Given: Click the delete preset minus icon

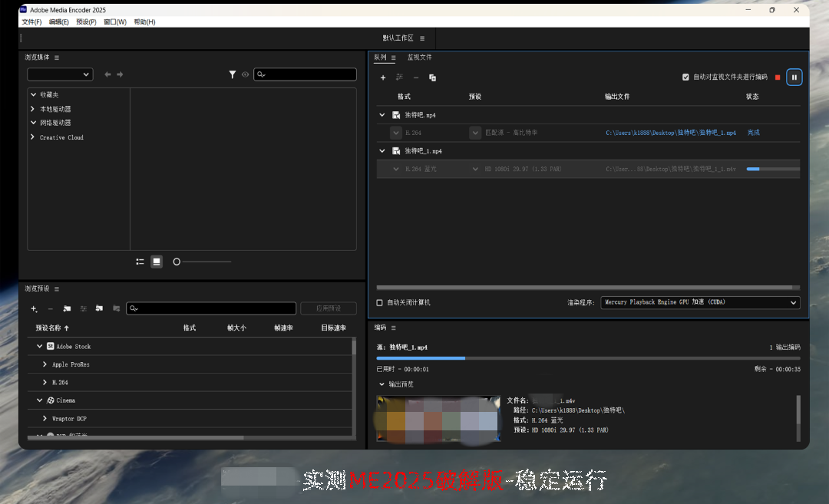Looking at the screenshot, I should [x=50, y=308].
